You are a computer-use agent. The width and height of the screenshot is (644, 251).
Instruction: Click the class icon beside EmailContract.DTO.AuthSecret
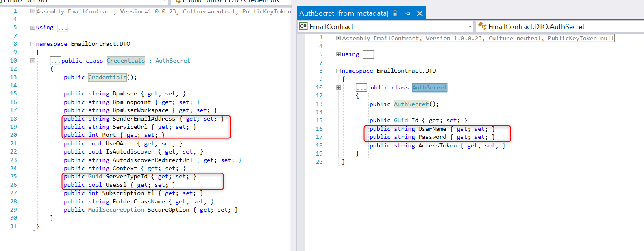[x=482, y=26]
